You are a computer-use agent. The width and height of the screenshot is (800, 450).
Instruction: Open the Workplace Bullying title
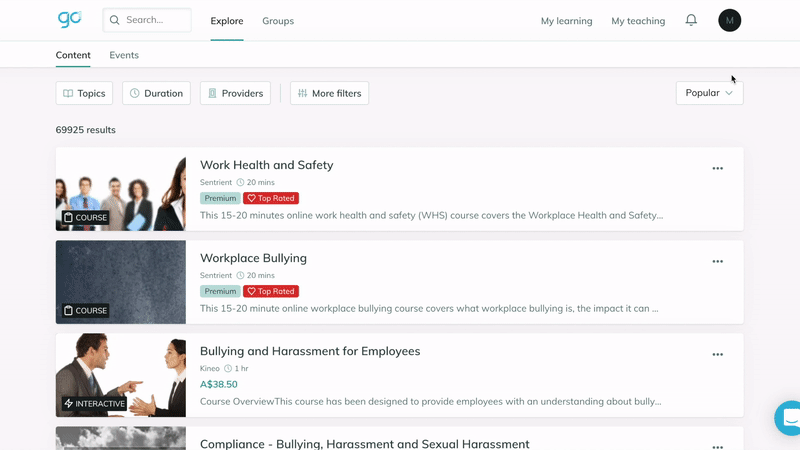253,258
